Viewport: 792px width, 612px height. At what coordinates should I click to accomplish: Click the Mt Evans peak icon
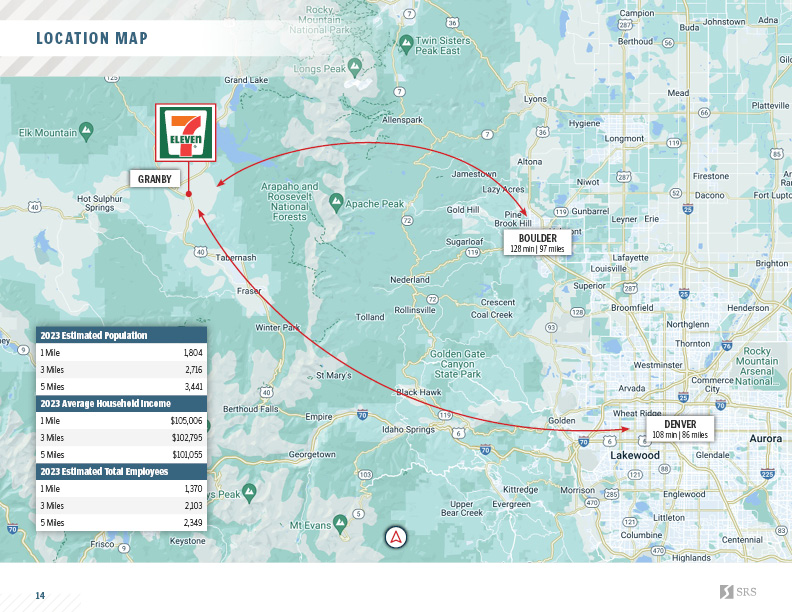340,524
